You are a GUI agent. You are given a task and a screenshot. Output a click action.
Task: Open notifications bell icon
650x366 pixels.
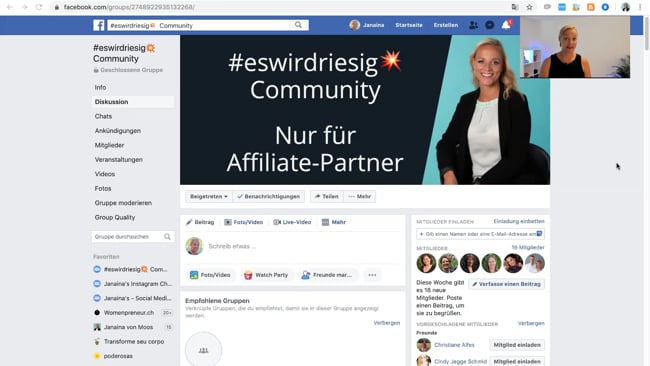point(506,25)
